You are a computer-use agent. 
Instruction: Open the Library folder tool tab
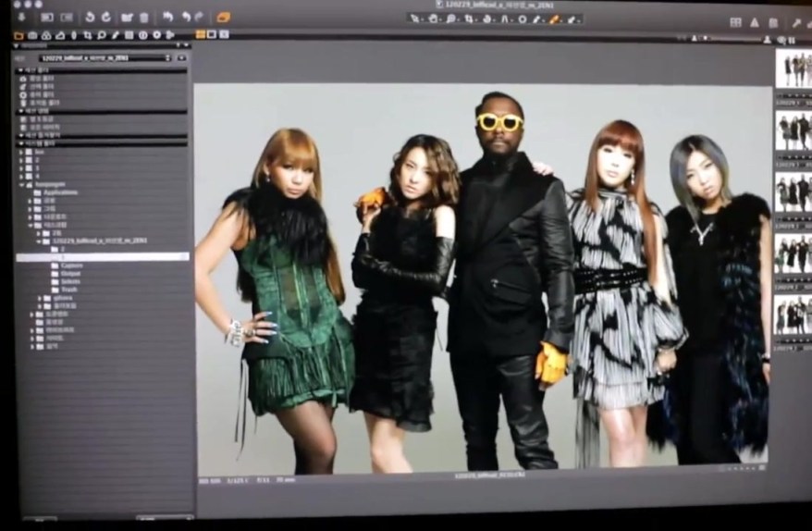coord(18,35)
